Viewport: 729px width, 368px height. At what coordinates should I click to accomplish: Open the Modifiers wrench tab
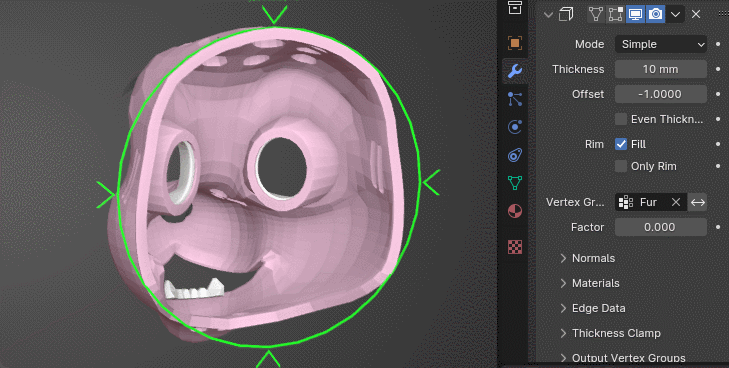point(515,71)
